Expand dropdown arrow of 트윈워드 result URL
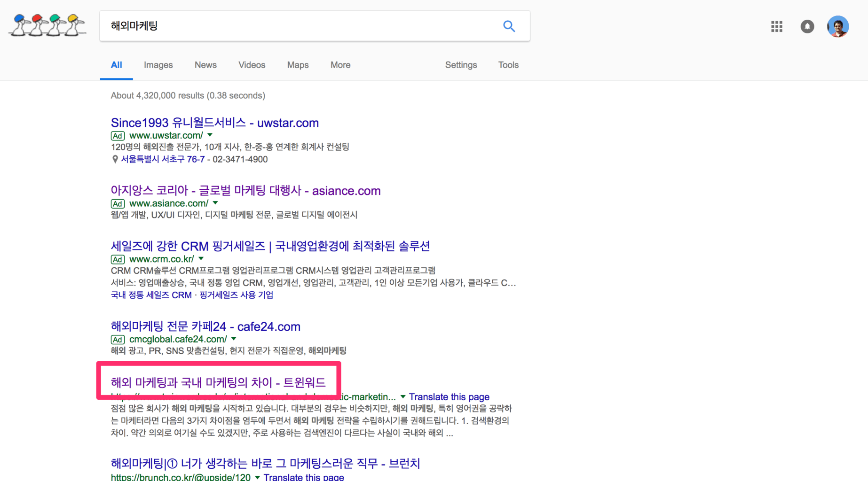 [x=403, y=397]
